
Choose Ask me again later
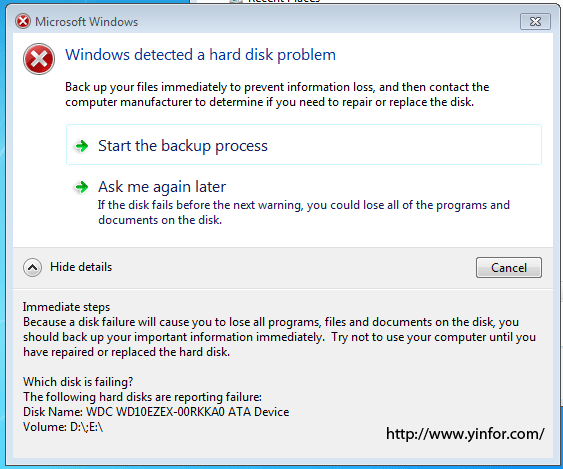tap(162, 187)
